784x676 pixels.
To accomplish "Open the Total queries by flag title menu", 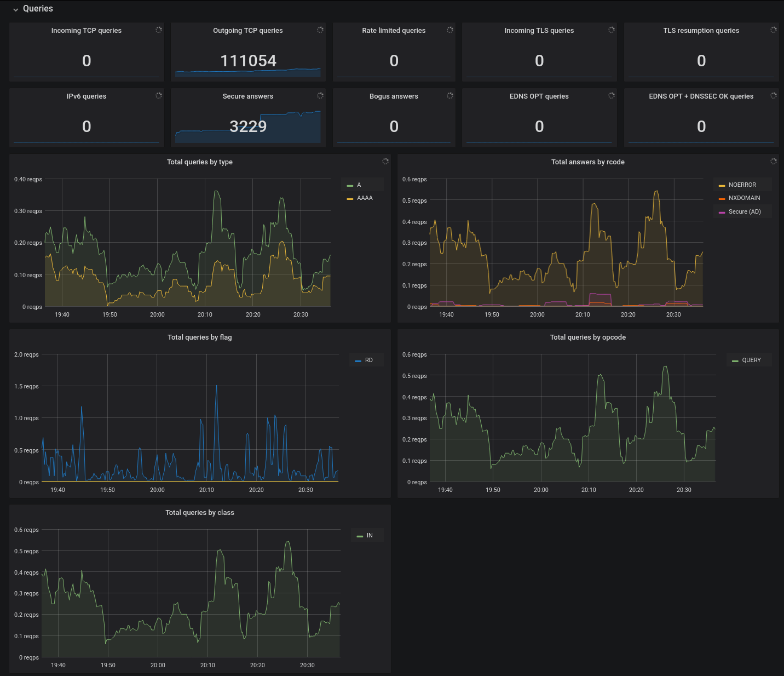I will tap(200, 337).
